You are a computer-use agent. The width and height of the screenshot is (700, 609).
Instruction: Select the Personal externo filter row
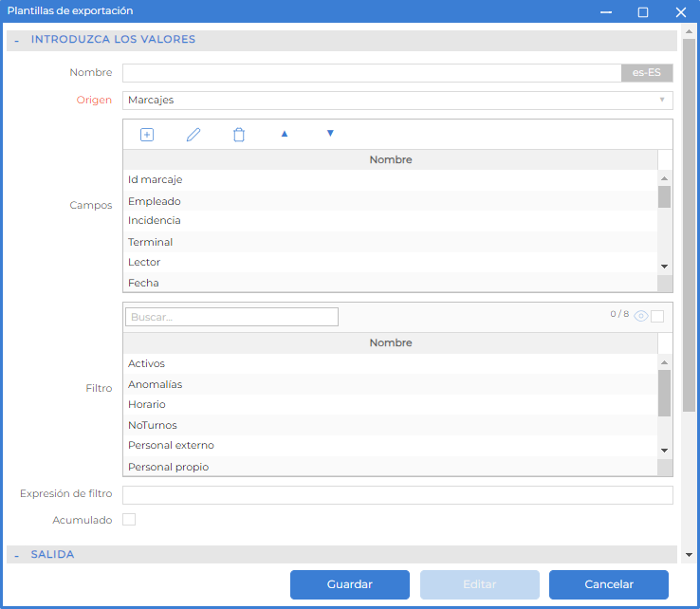click(390, 446)
